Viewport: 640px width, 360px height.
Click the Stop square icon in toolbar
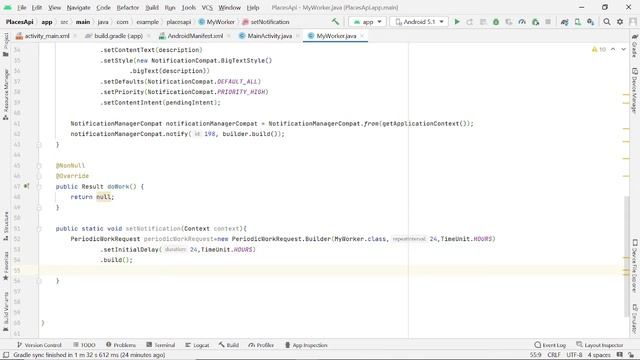tap(548, 22)
